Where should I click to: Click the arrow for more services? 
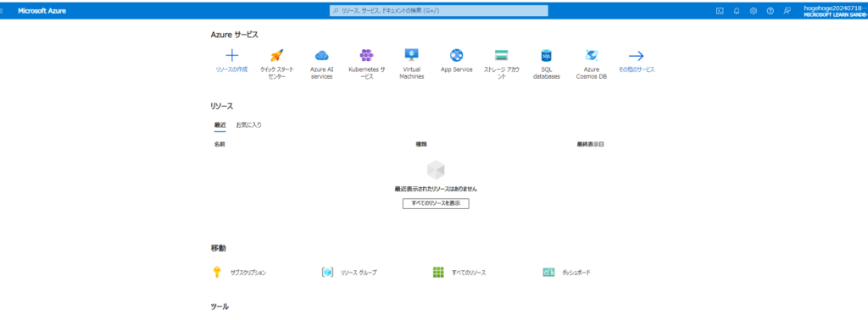coord(636,55)
